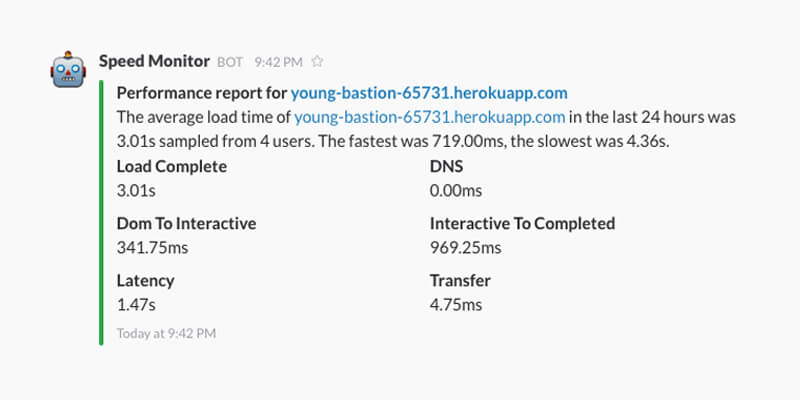Open the Speed Monitor bot name
Screen dimensions: 800x400
(154, 61)
